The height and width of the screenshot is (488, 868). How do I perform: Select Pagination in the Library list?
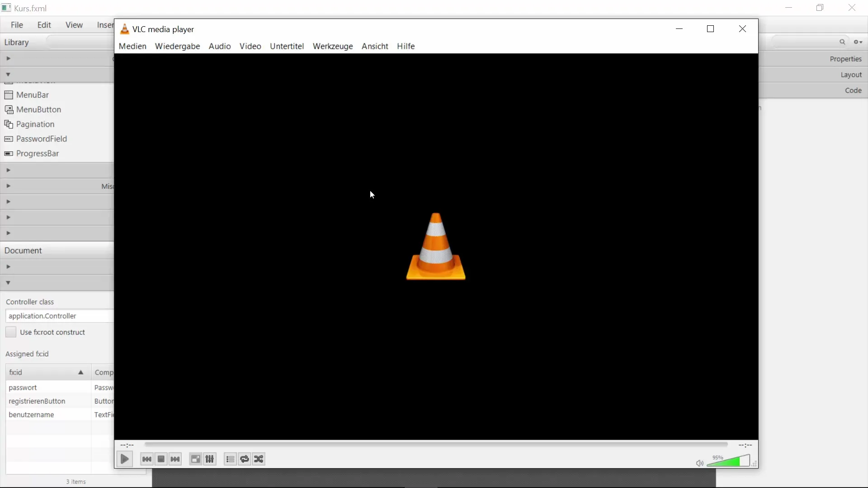(57, 124)
